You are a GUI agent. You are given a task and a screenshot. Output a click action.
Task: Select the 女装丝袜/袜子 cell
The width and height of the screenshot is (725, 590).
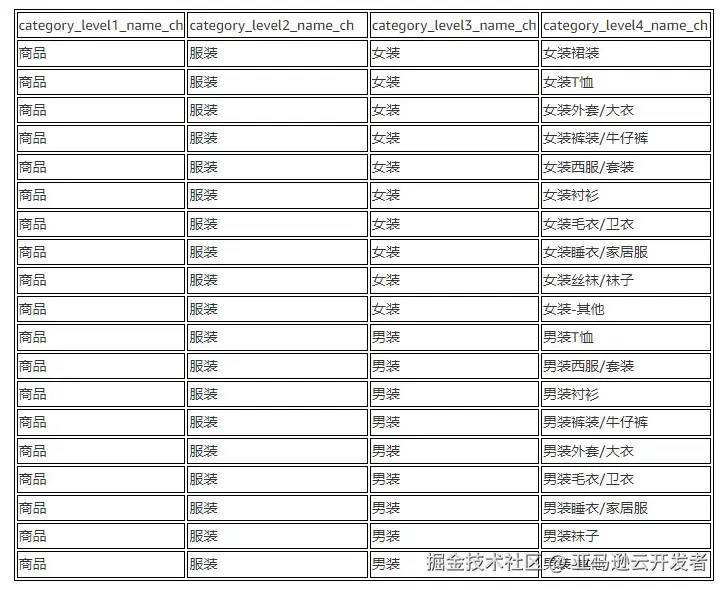point(626,280)
